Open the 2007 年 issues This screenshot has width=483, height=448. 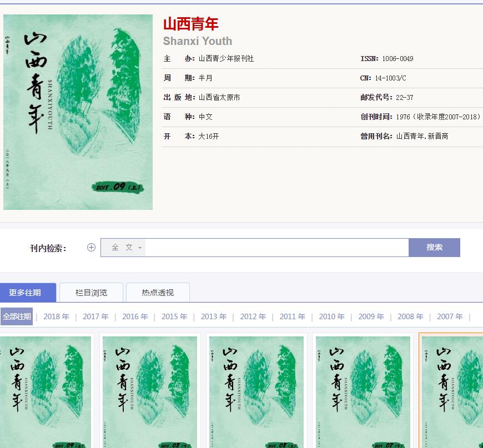[x=450, y=316]
